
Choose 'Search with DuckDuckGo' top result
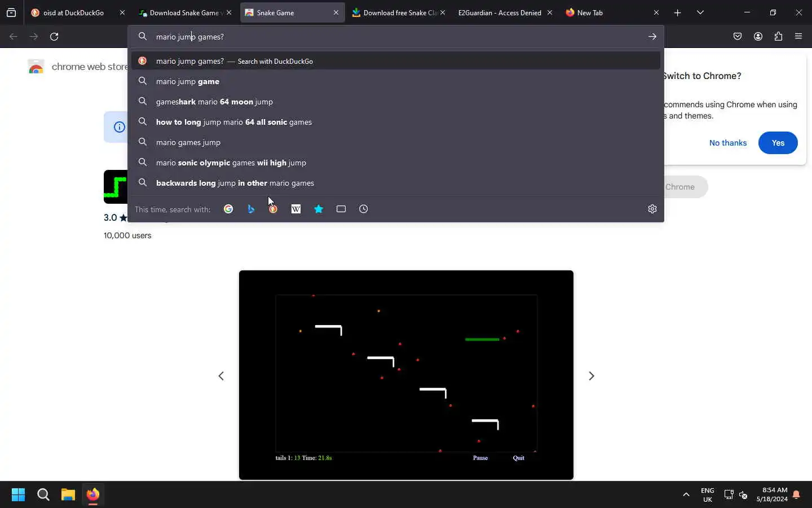click(x=396, y=61)
